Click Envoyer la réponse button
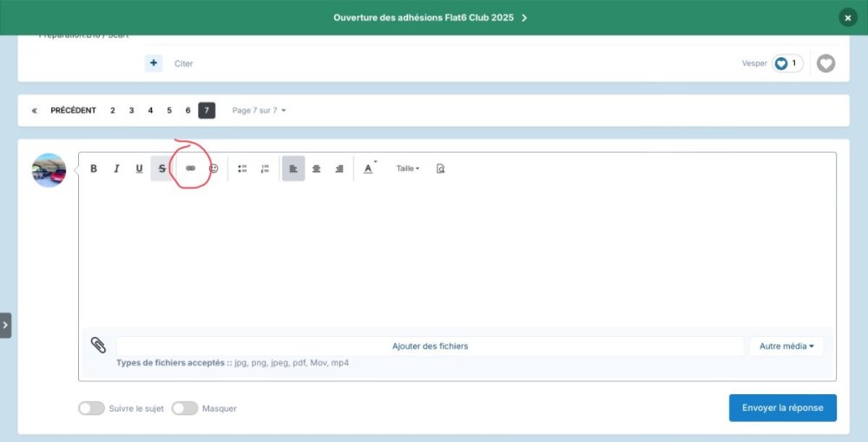 coord(782,408)
